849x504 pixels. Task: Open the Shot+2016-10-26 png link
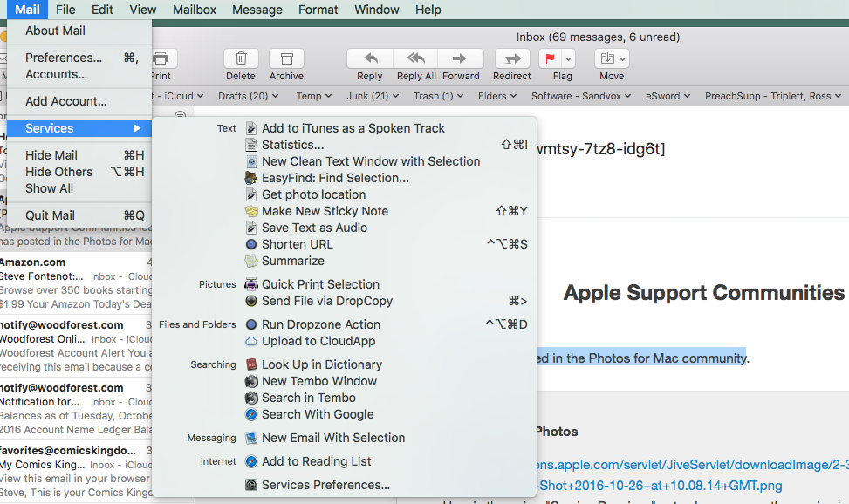(x=660, y=486)
